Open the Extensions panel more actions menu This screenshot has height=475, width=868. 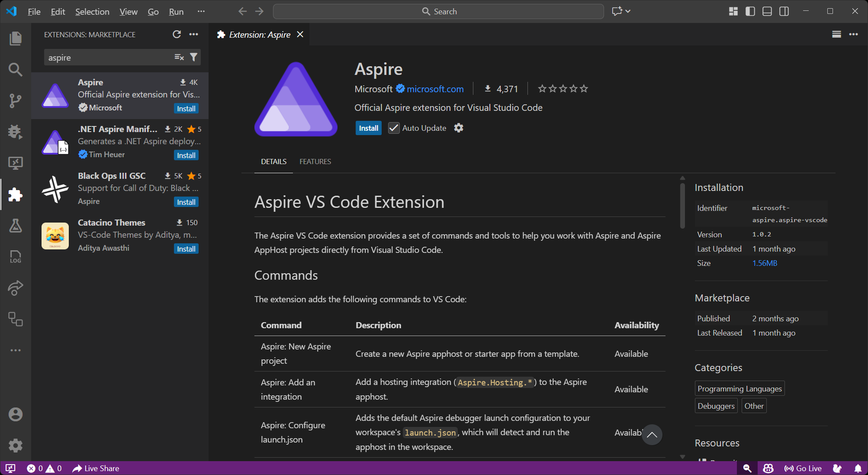tap(193, 34)
